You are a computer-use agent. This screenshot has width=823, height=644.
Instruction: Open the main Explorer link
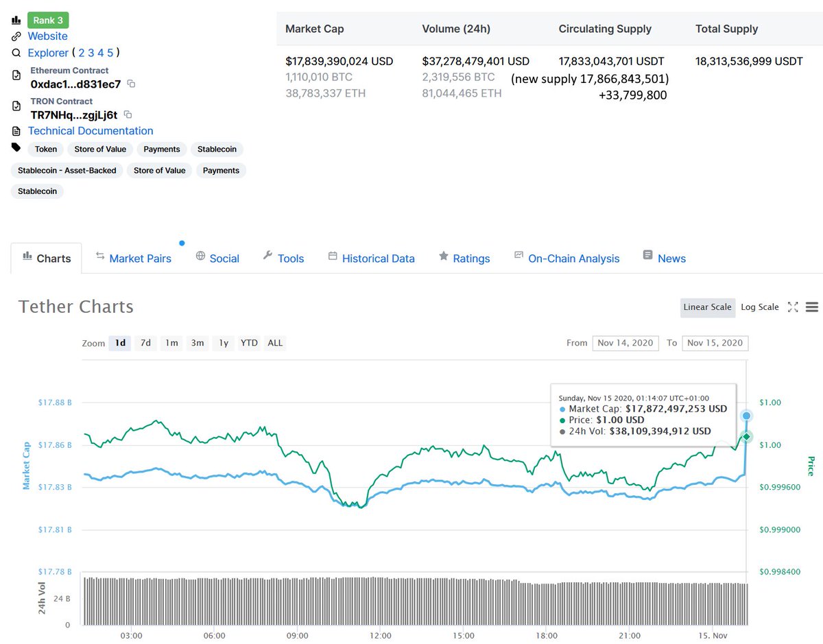tap(48, 53)
